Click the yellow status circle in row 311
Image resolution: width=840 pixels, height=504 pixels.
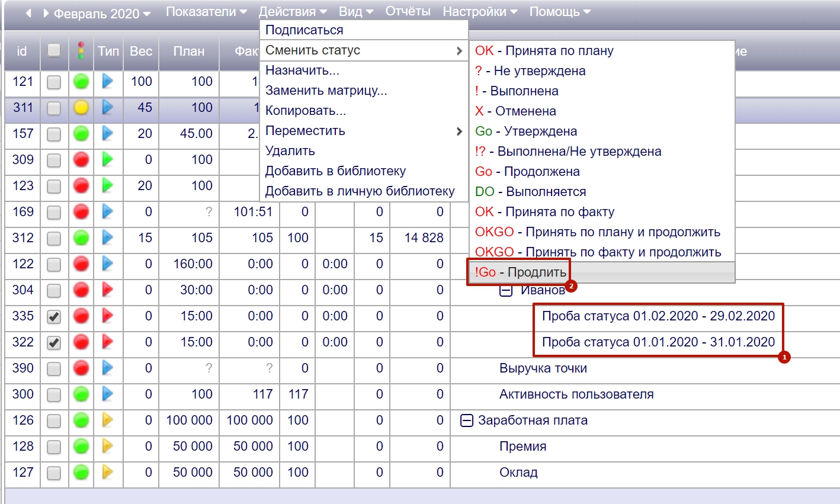(81, 108)
